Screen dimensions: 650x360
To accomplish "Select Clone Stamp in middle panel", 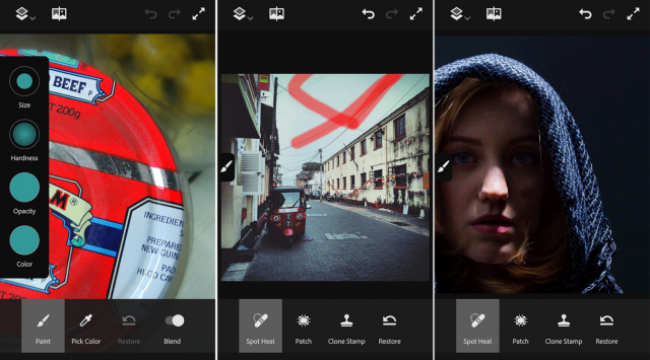I will [x=347, y=329].
